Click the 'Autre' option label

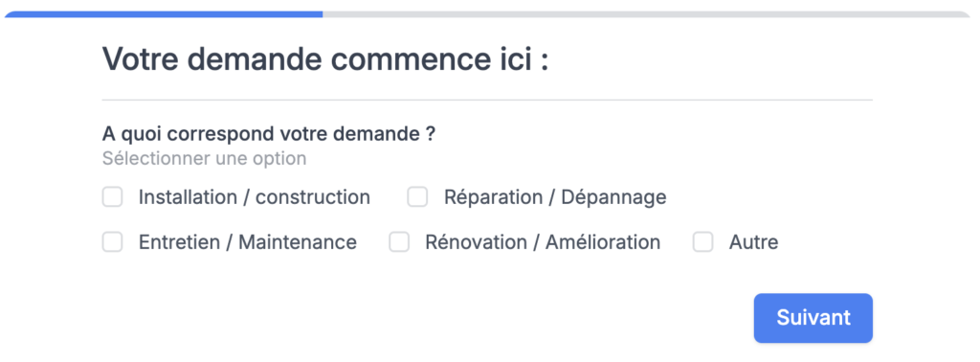[754, 242]
